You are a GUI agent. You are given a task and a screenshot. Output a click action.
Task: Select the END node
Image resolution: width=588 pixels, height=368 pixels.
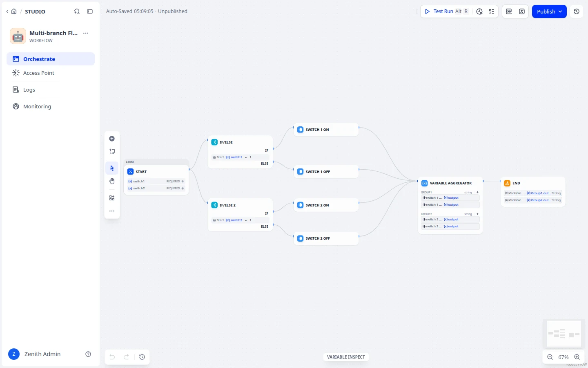(x=533, y=192)
